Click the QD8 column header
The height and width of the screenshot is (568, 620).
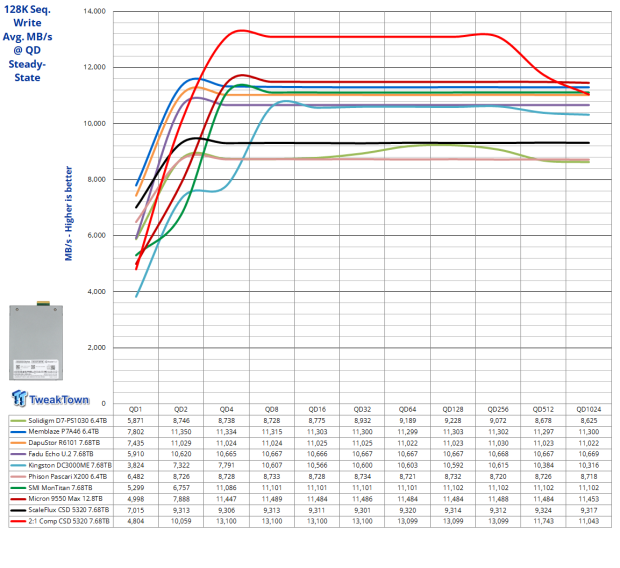coord(272,409)
